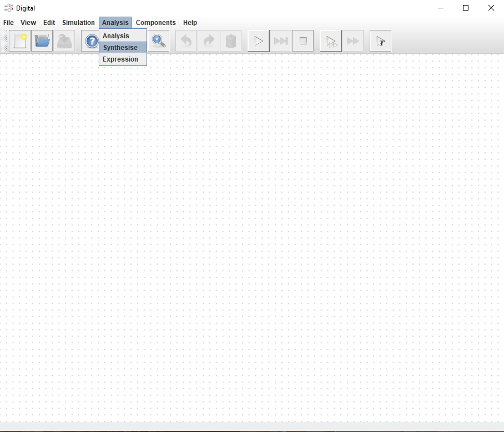Viewport: 504px width, 432px height.
Task: Create a new circuit with the New icon
Action: tap(19, 41)
